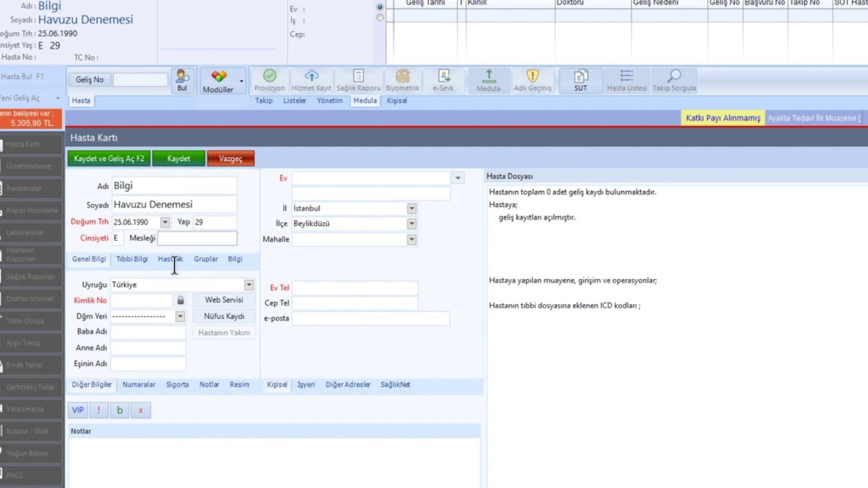Click the red exclamation mark button
The image size is (868, 488).
point(98,410)
